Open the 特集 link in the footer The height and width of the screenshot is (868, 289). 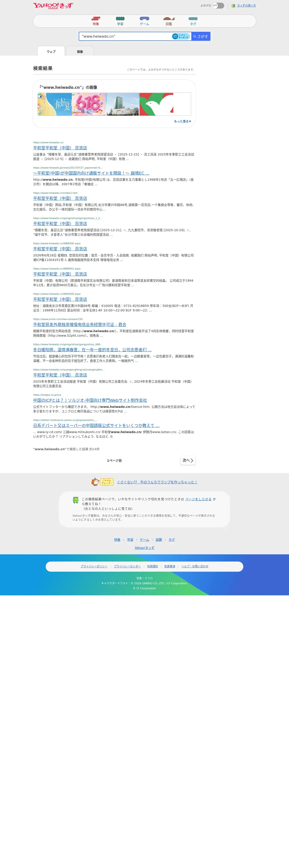click(117, 539)
